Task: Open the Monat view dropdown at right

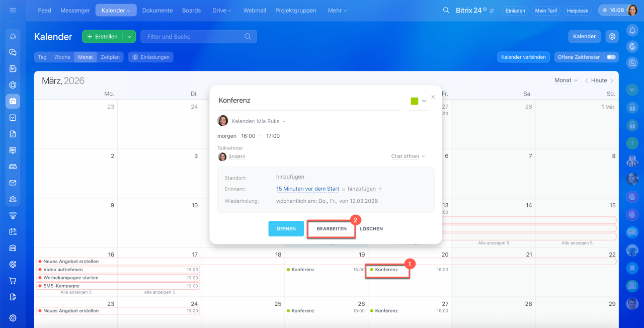Action: (x=566, y=80)
